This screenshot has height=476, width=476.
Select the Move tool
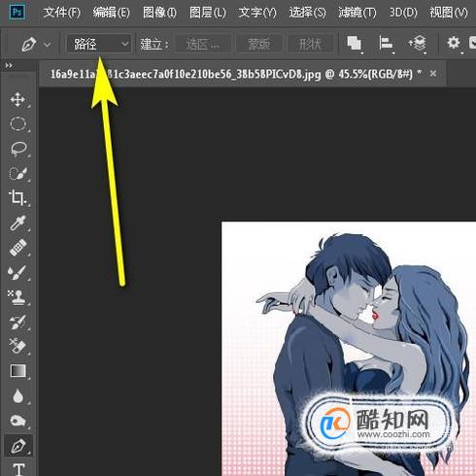pyautogui.click(x=17, y=99)
